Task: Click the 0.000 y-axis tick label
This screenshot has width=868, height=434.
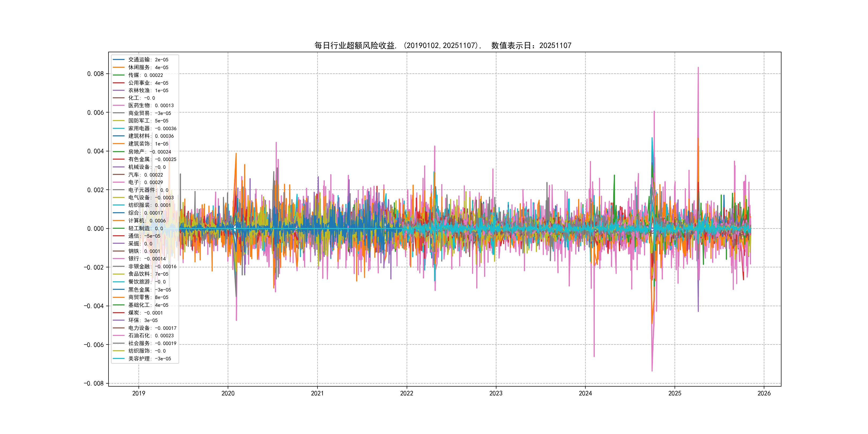Action: pyautogui.click(x=95, y=229)
